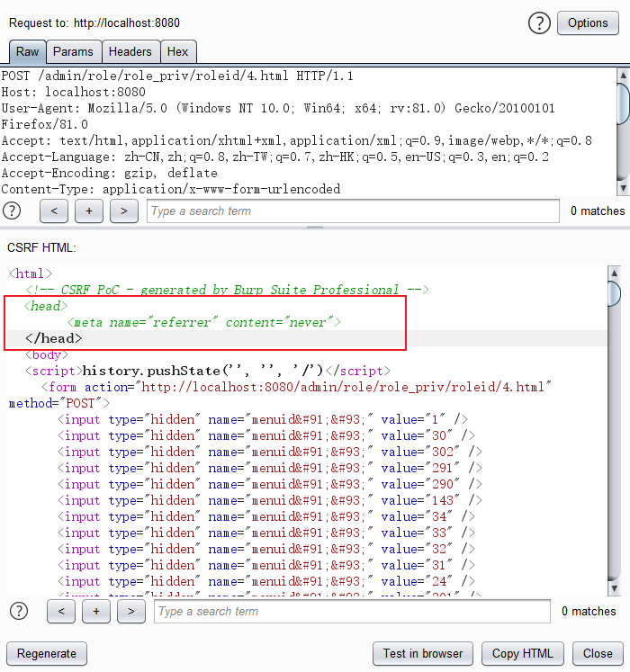Image resolution: width=630 pixels, height=672 pixels.
Task: Click scroll up arrow of CSRF HTML pane
Action: (x=614, y=273)
